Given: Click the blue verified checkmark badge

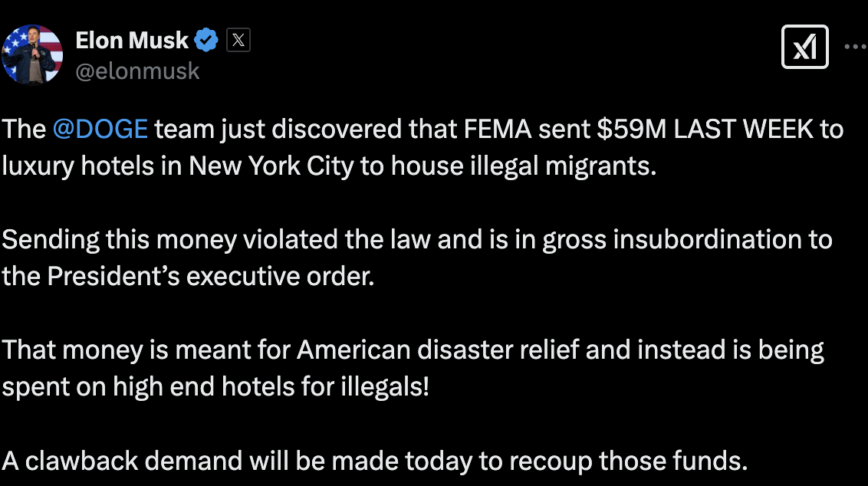Looking at the screenshot, I should [205, 40].
